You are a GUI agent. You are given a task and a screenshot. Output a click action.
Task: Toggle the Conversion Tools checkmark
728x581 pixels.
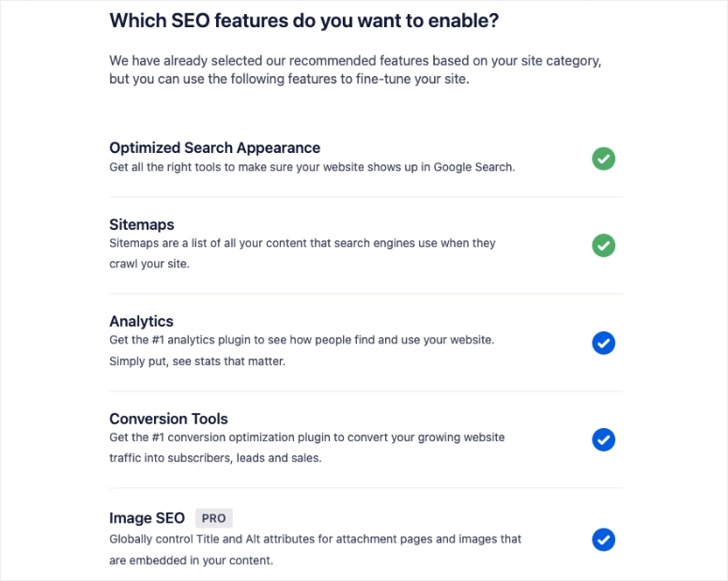point(603,439)
